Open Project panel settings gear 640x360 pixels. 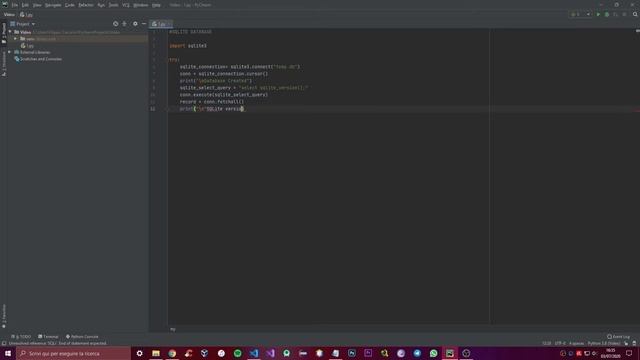[x=135, y=24]
